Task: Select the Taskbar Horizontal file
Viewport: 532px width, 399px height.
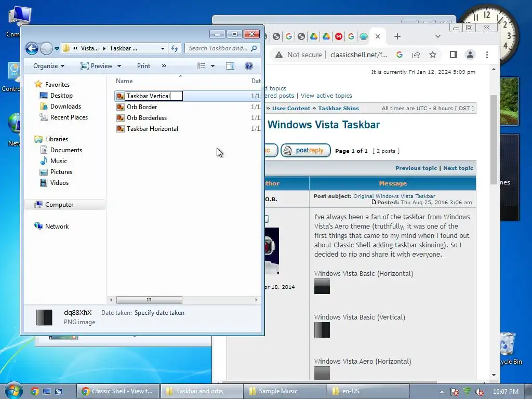Action: point(152,129)
